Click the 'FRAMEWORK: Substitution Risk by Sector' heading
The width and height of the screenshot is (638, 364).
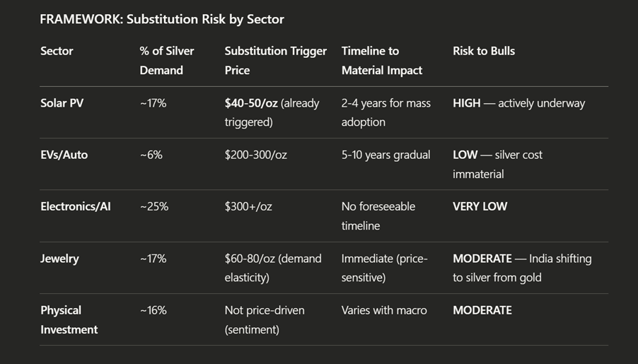162,19
